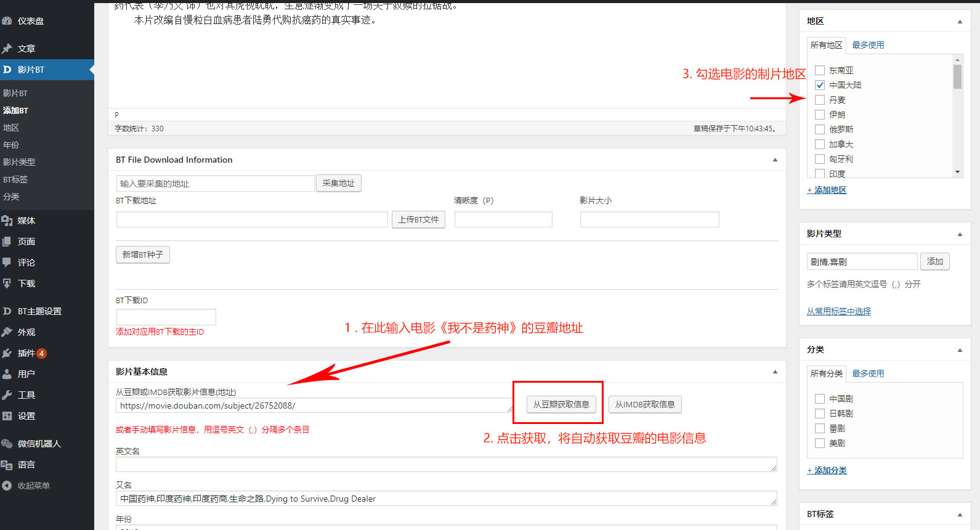Click the 插件 plugins icon

click(7, 353)
